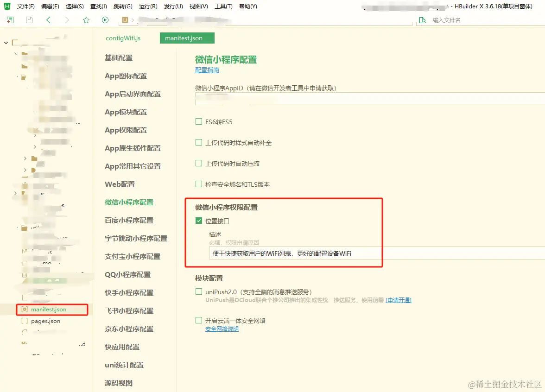Viewport: 545px width, 392px height.
Task: Open the 百度小程序配置 section
Action: pyautogui.click(x=129, y=221)
